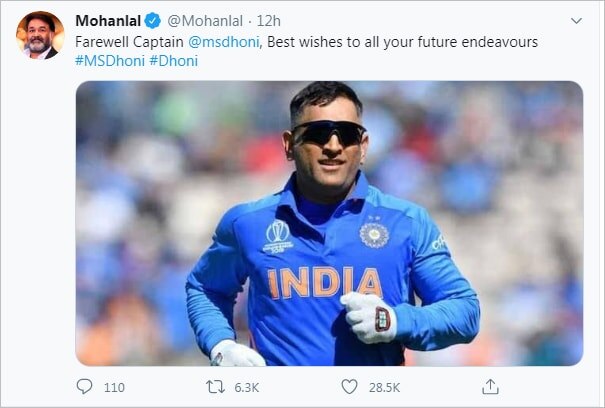
Task: Click the 12h timestamp
Action: tap(269, 20)
